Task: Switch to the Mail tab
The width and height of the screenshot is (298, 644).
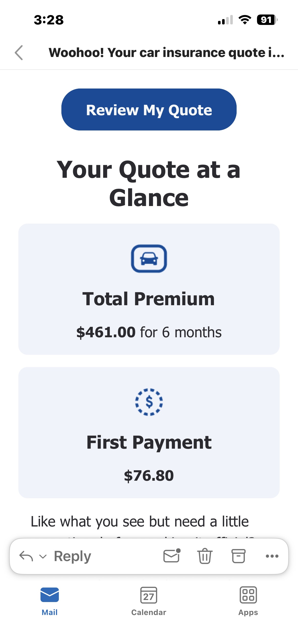Action: tap(50, 601)
